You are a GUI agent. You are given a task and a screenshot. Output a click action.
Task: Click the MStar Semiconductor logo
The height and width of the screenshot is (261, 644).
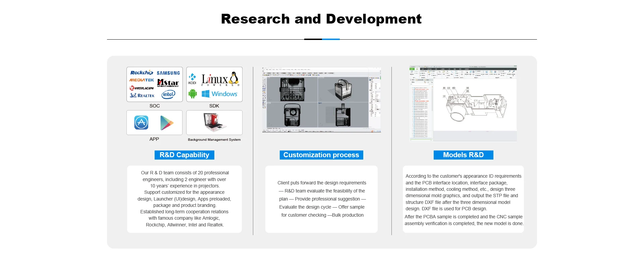click(x=168, y=83)
